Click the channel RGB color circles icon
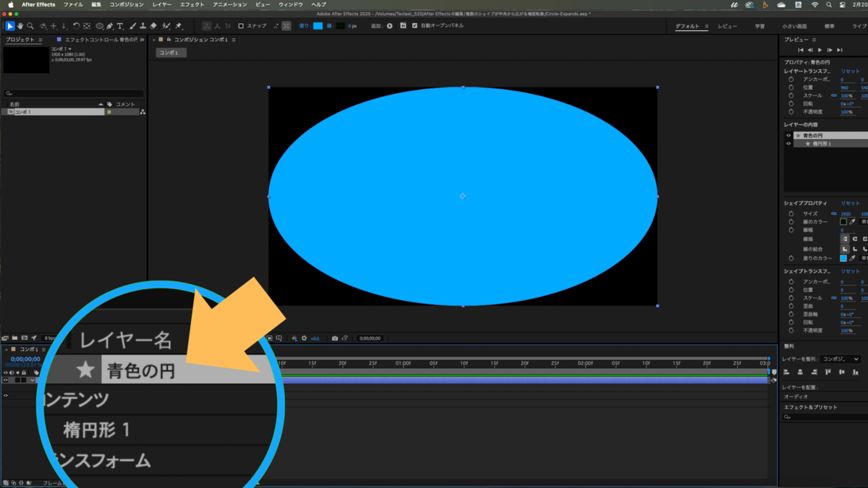Image resolution: width=868 pixels, height=488 pixels. pyautogui.click(x=294, y=338)
